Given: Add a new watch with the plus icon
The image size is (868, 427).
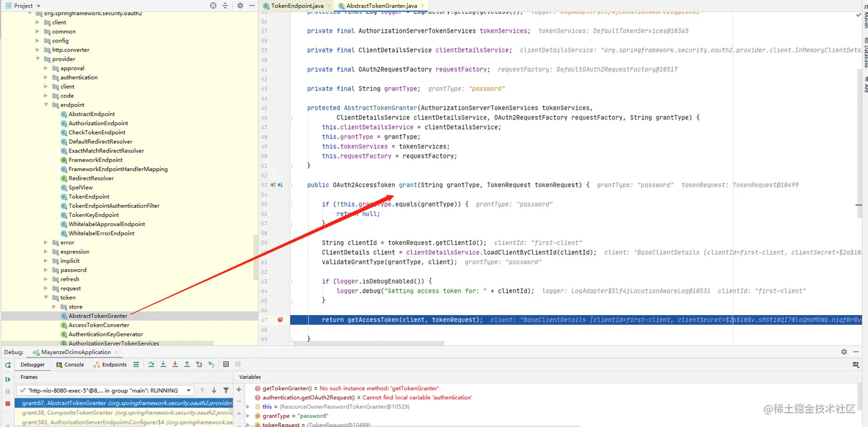Looking at the screenshot, I should pos(239,390).
